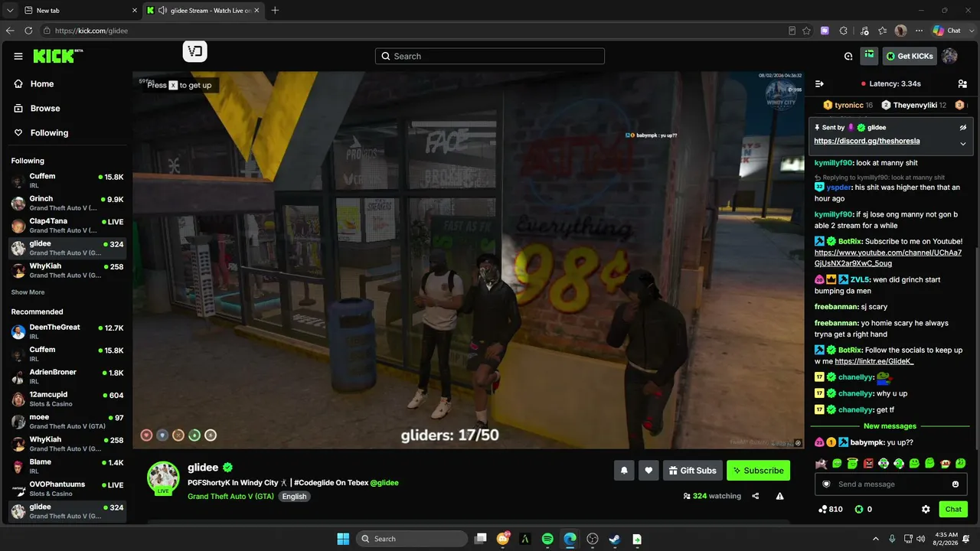Image resolution: width=980 pixels, height=551 pixels.
Task: Open Grinch channel in Following list
Action: point(67,203)
